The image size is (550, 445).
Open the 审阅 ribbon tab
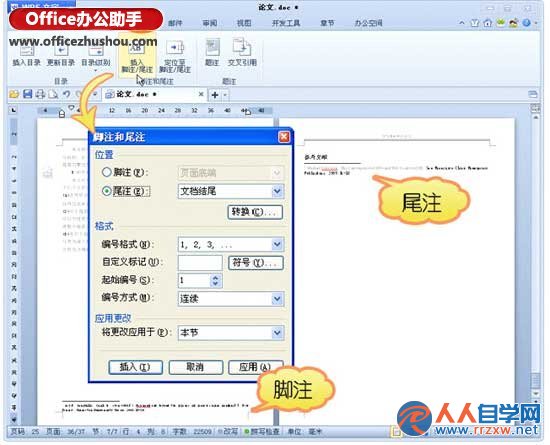tap(209, 23)
